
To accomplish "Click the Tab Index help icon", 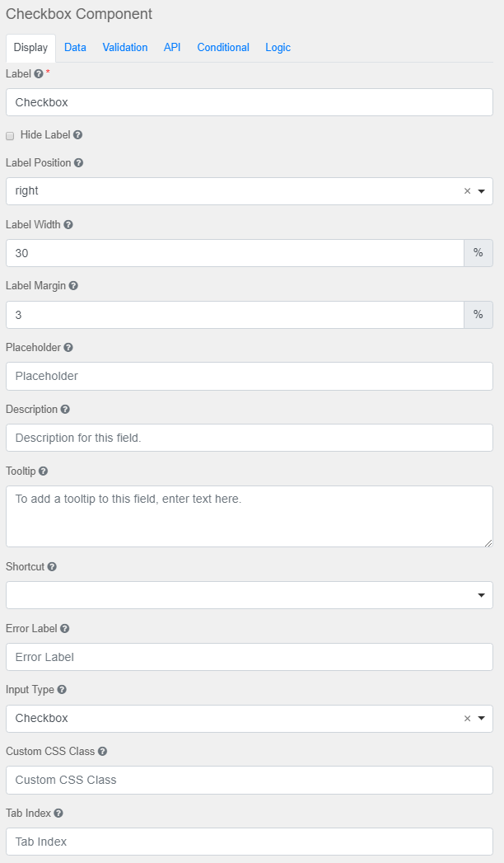I will pyautogui.click(x=58, y=813).
